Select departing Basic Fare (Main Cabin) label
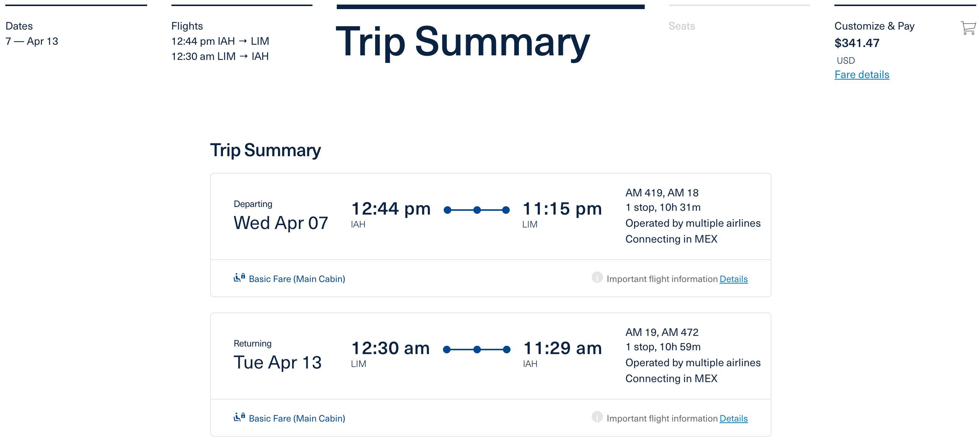Viewport: 980px width, 439px height. 297,279
